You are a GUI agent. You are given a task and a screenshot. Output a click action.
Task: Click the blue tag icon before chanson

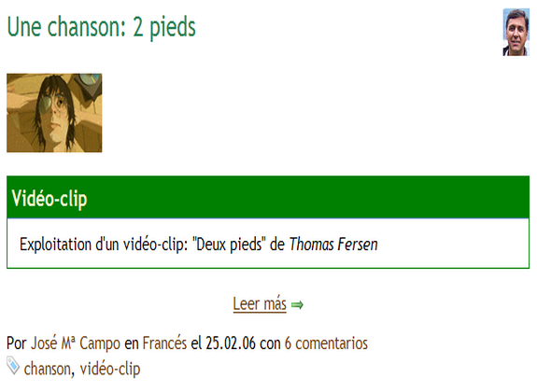coord(13,366)
